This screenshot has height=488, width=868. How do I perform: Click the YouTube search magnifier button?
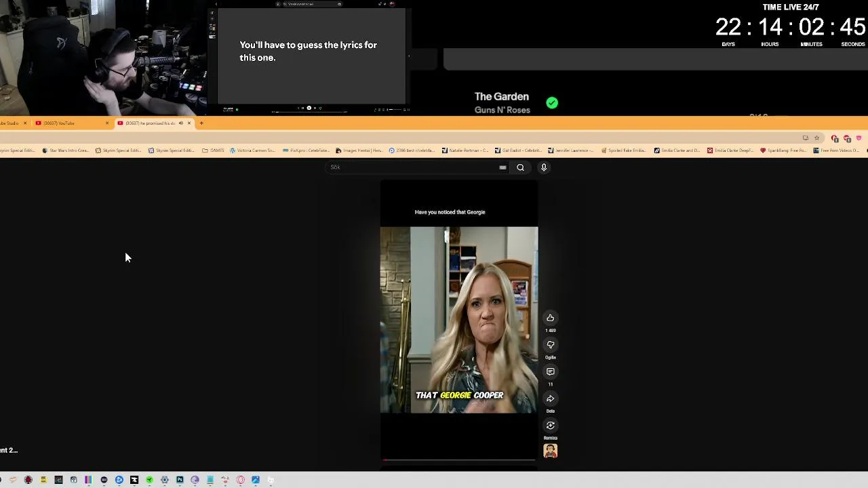520,167
